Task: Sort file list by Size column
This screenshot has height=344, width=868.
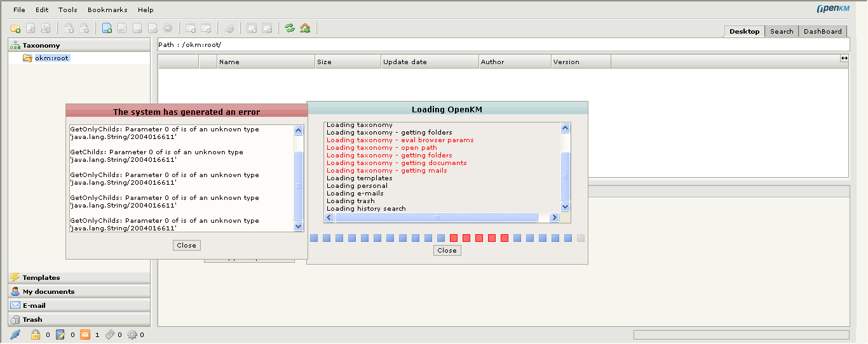Action: (348, 62)
